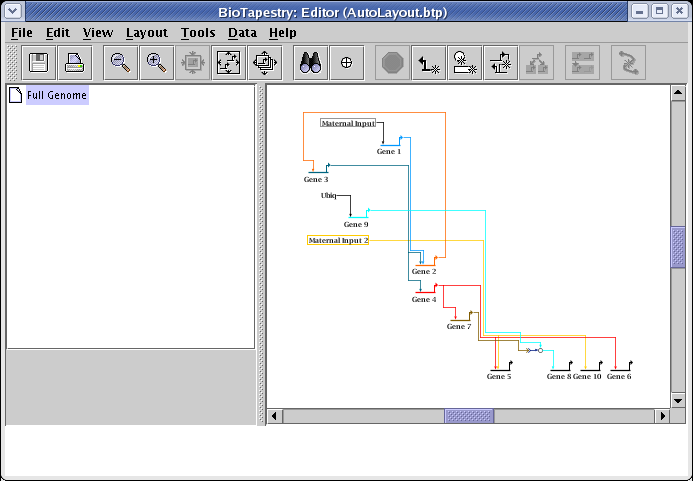Click the vertical scrollbar thumb
This screenshot has height=481, width=693.
(x=678, y=247)
